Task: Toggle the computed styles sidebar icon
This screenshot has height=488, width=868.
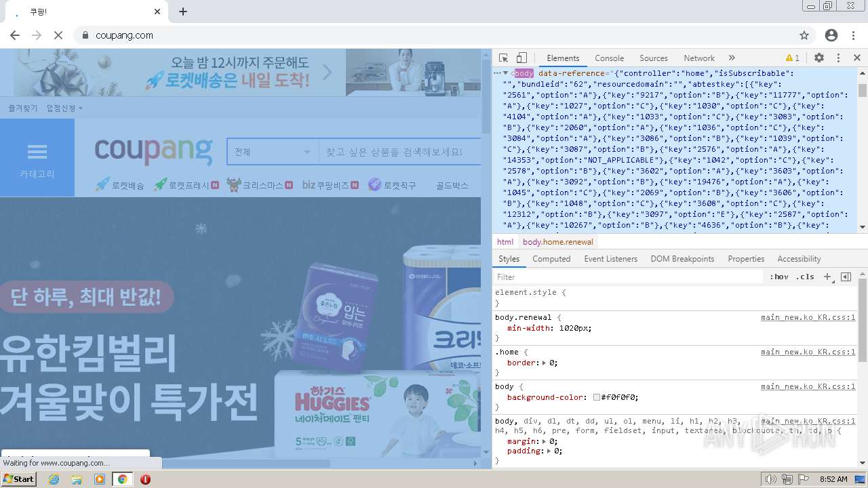Action: 846,277
